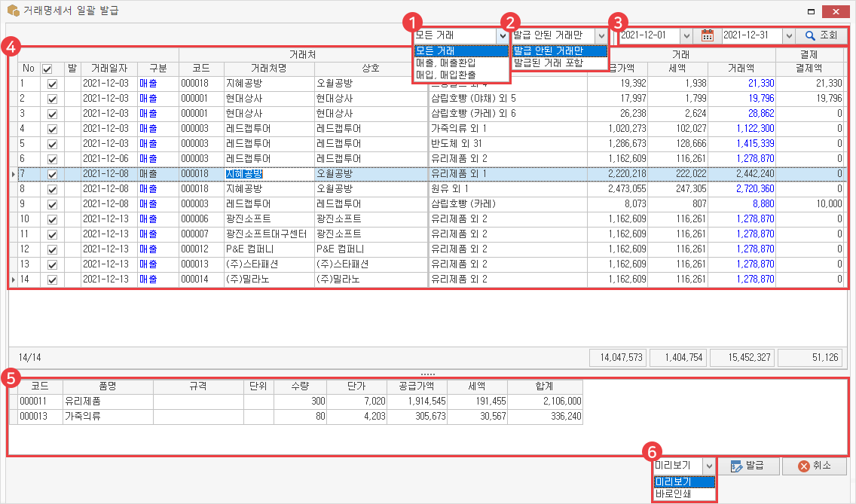This screenshot has height=504, width=856.
Task: Sort by the 거래일자 column header
Action: tap(109, 69)
